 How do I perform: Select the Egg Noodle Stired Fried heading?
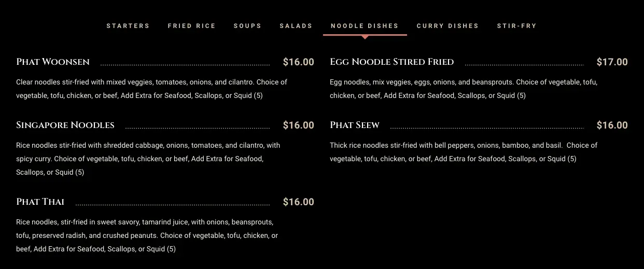(392, 62)
